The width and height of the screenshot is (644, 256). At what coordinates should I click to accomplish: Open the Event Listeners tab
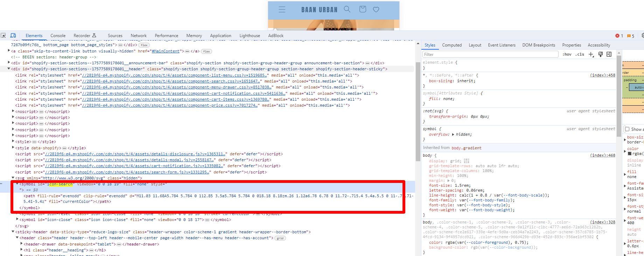click(x=502, y=45)
